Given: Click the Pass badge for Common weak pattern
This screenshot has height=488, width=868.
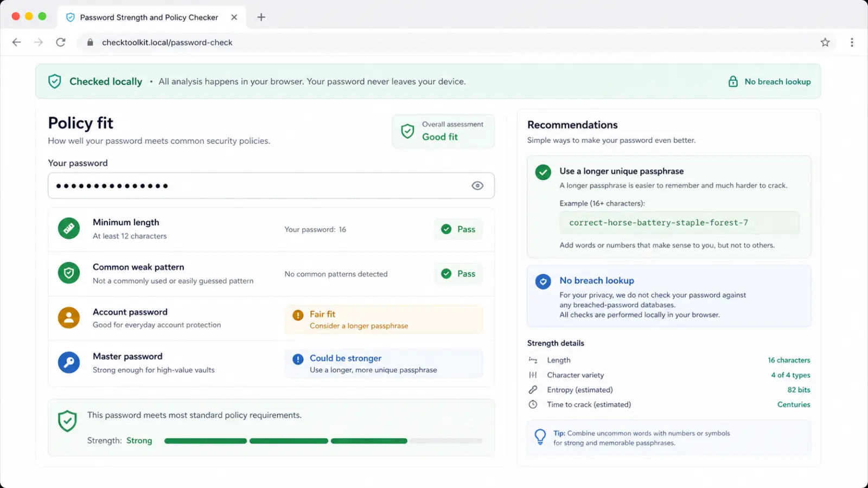Looking at the screenshot, I should pos(458,274).
